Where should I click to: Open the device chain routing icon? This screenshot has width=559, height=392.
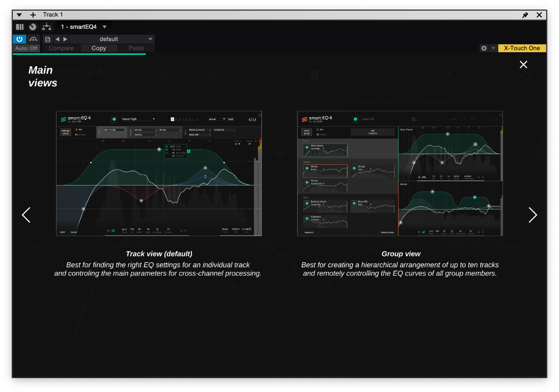tap(47, 27)
